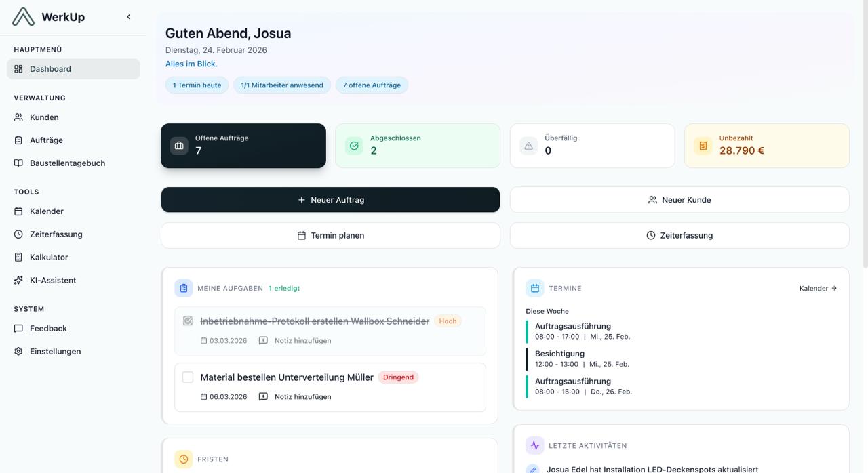Select the Kalkulator tool in the sidebar
Image resolution: width=868 pixels, height=473 pixels.
click(47, 257)
